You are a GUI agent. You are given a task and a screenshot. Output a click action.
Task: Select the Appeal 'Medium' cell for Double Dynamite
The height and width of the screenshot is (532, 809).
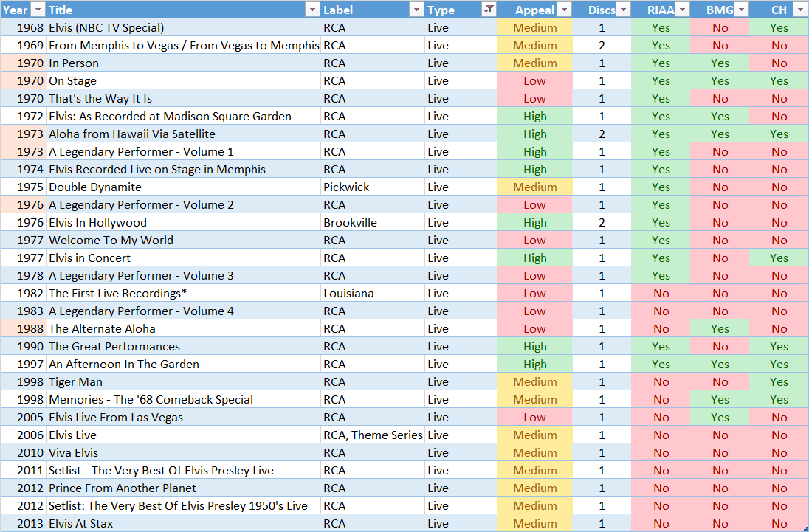click(535, 187)
